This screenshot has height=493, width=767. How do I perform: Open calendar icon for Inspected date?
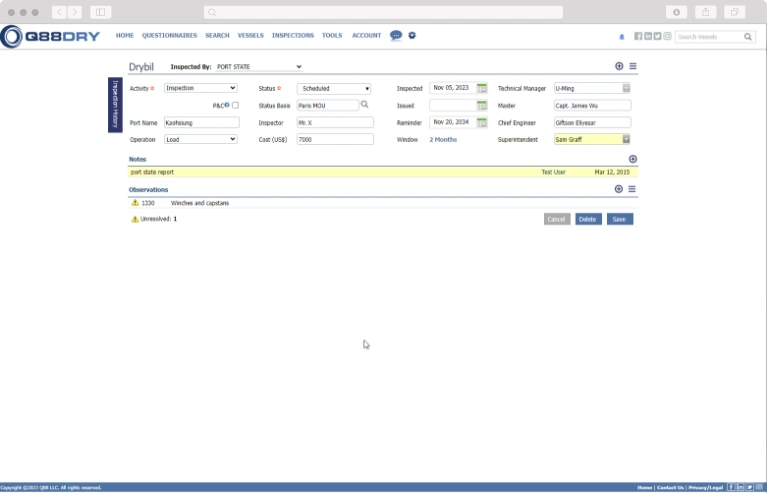pyautogui.click(x=482, y=88)
